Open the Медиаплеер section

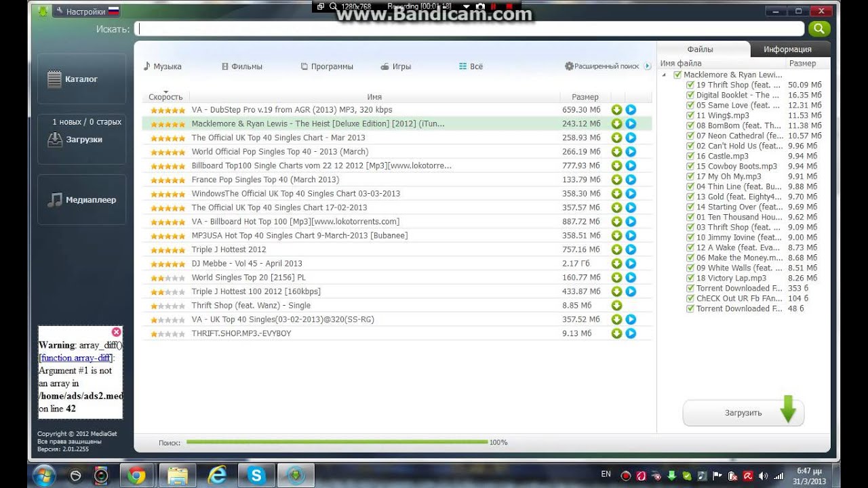tap(81, 200)
